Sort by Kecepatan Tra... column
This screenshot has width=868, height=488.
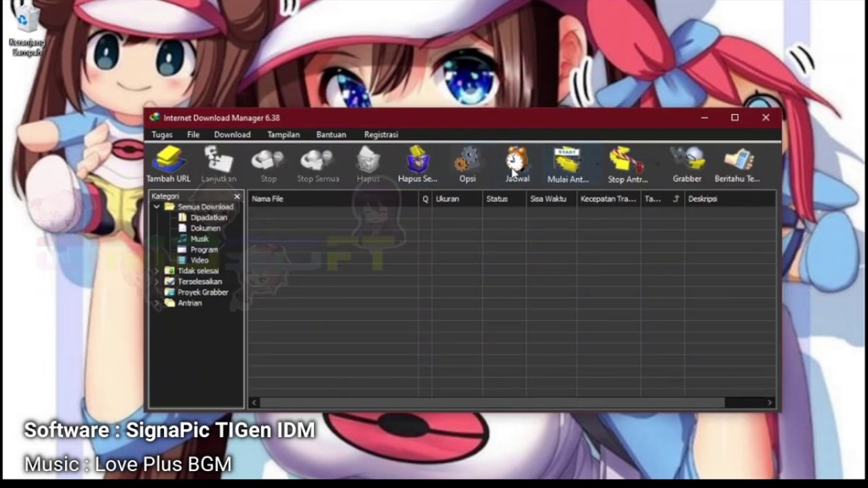click(x=609, y=199)
